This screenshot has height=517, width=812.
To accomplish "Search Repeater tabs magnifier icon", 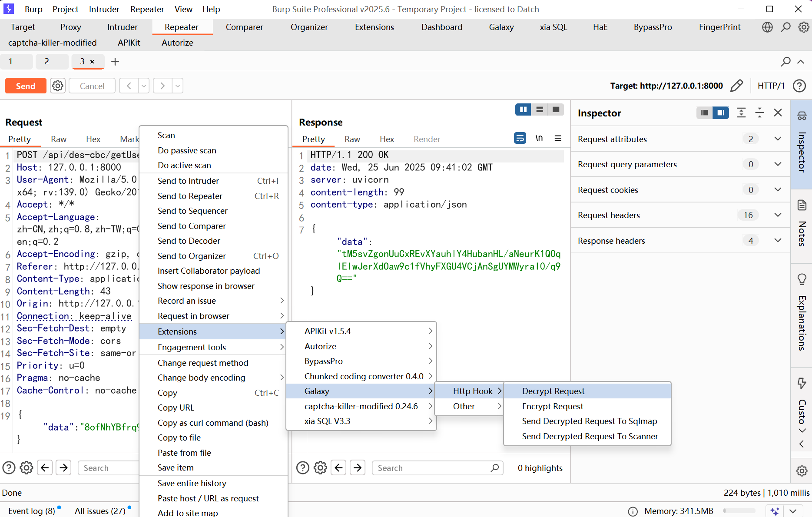I will pyautogui.click(x=785, y=62).
